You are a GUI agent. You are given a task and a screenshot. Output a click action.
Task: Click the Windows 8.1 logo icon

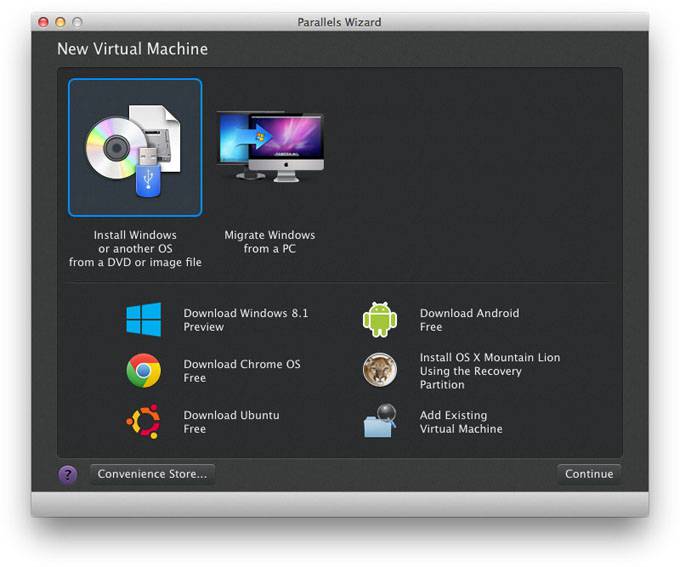144,320
